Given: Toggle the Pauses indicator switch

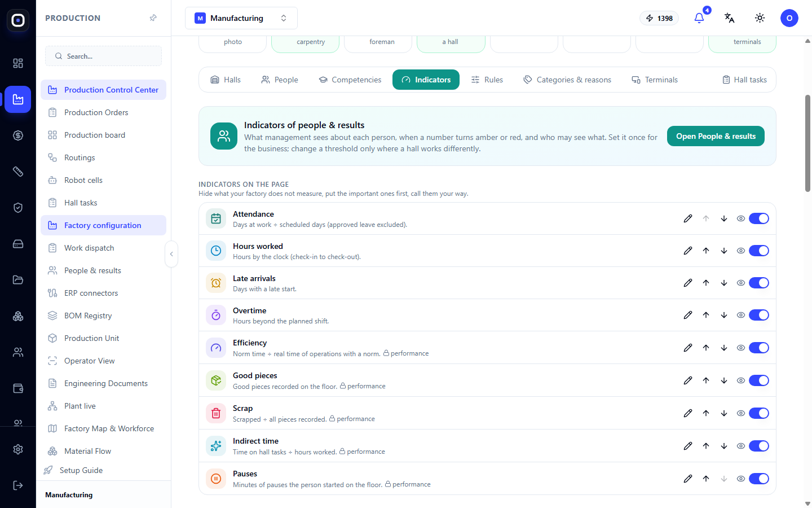Looking at the screenshot, I should click(759, 479).
